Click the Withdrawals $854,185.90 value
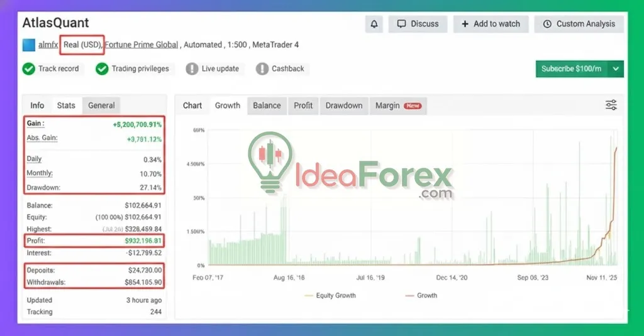Viewport: 644px width, 336px height. point(143,282)
